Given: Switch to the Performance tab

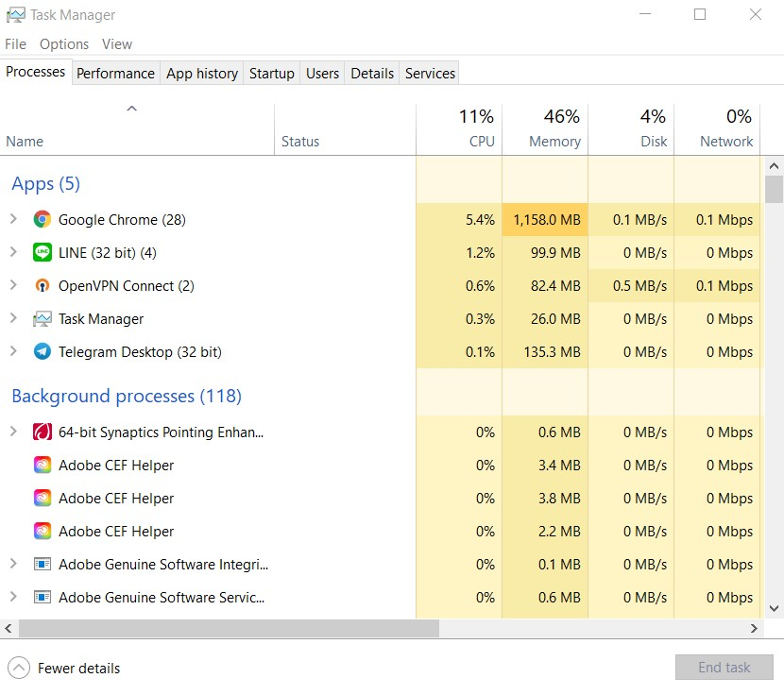Looking at the screenshot, I should coord(115,74).
